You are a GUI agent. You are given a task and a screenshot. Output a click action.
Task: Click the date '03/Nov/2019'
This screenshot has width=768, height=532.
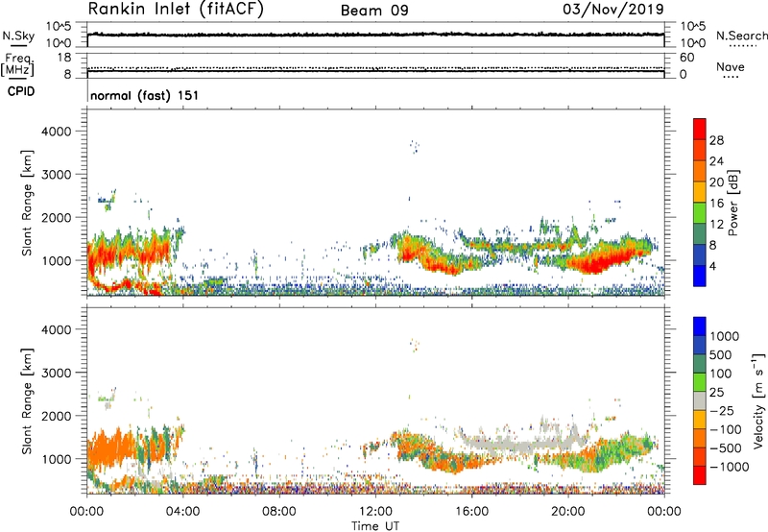(x=613, y=10)
